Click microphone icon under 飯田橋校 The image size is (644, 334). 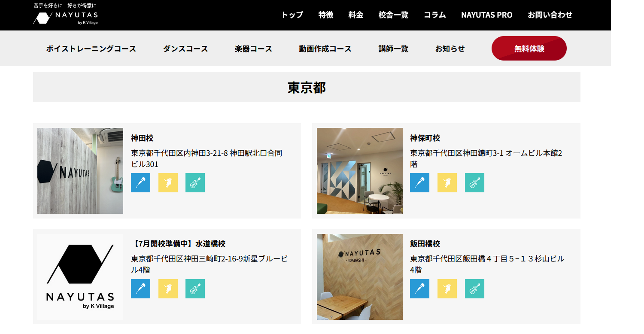tap(419, 288)
